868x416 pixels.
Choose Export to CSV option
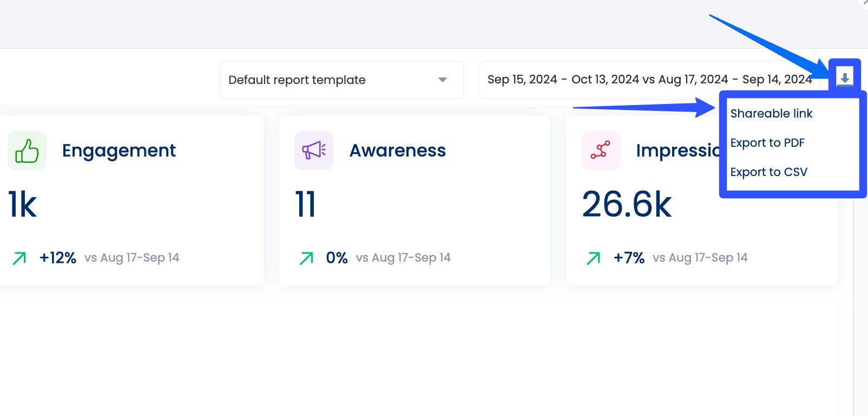point(768,172)
